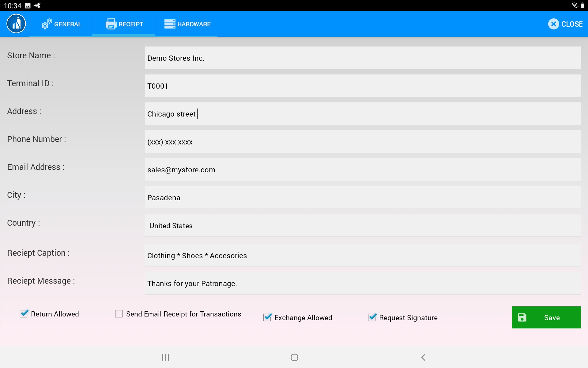Viewport: 588px width, 368px height.
Task: Click the server icon for Hardware
Action: click(x=170, y=24)
